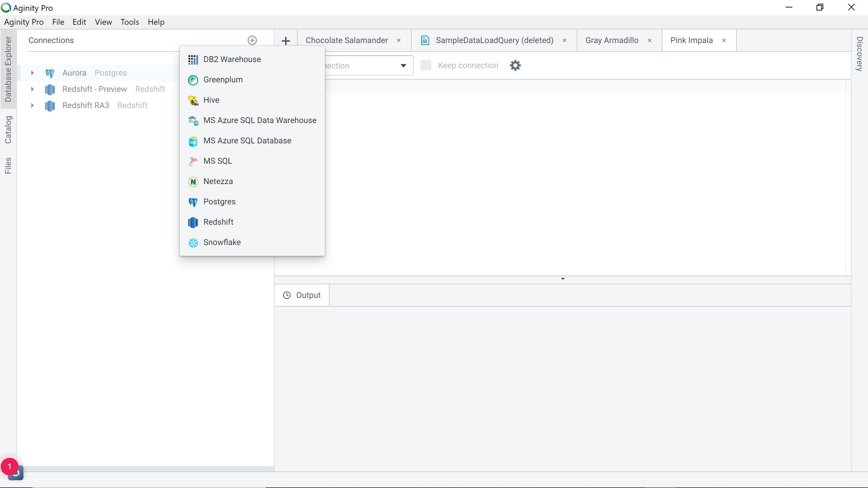This screenshot has height=488, width=868.
Task: Enable the Keep connection checkbox
Action: (x=426, y=65)
